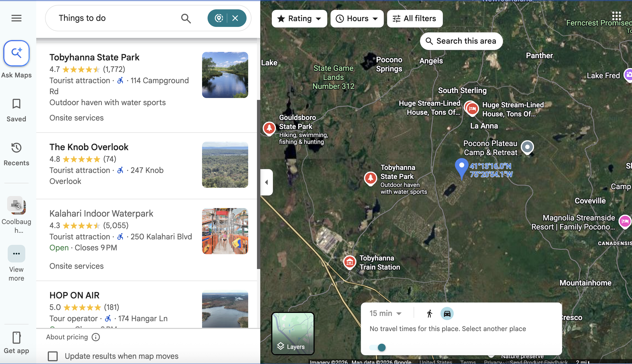Image resolution: width=632 pixels, height=364 pixels.
Task: Toggle the travel time switch
Action: pyautogui.click(x=377, y=348)
